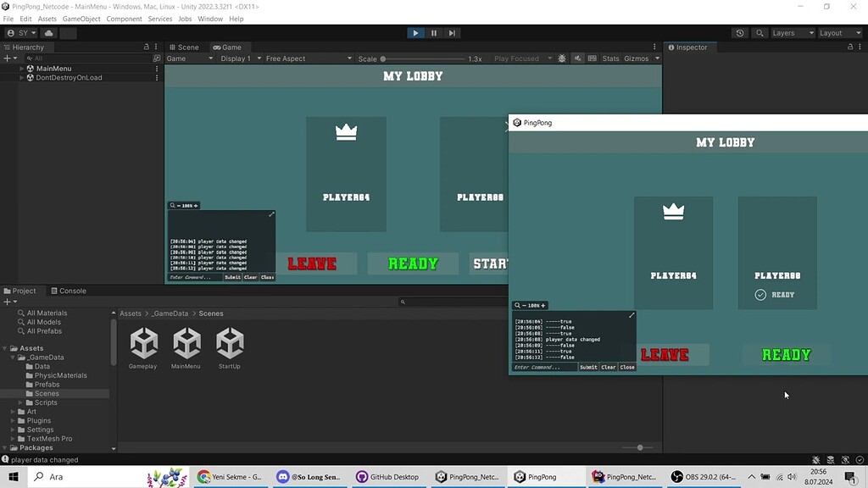The height and width of the screenshot is (488, 868).
Task: Click Submit in the debug console overlay
Action: [x=589, y=367]
